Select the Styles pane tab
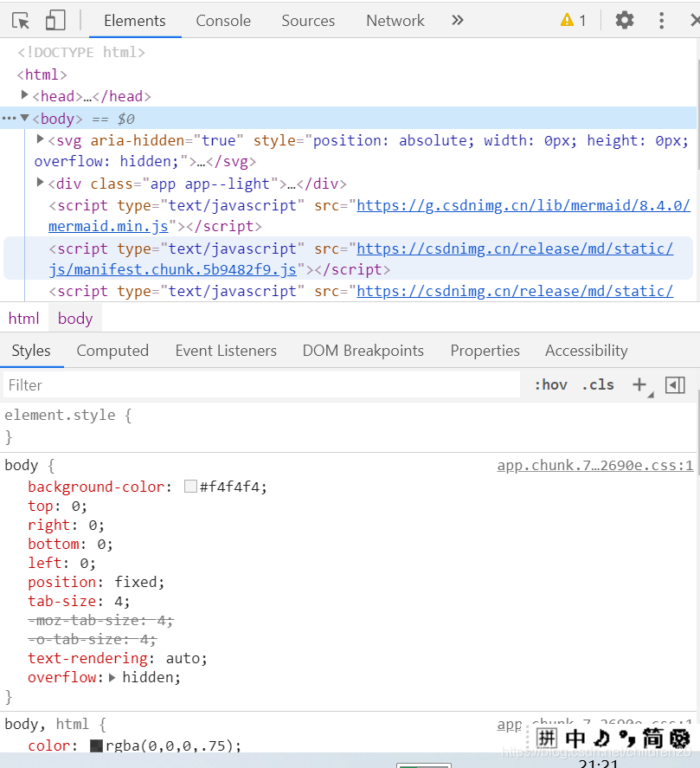 (31, 351)
